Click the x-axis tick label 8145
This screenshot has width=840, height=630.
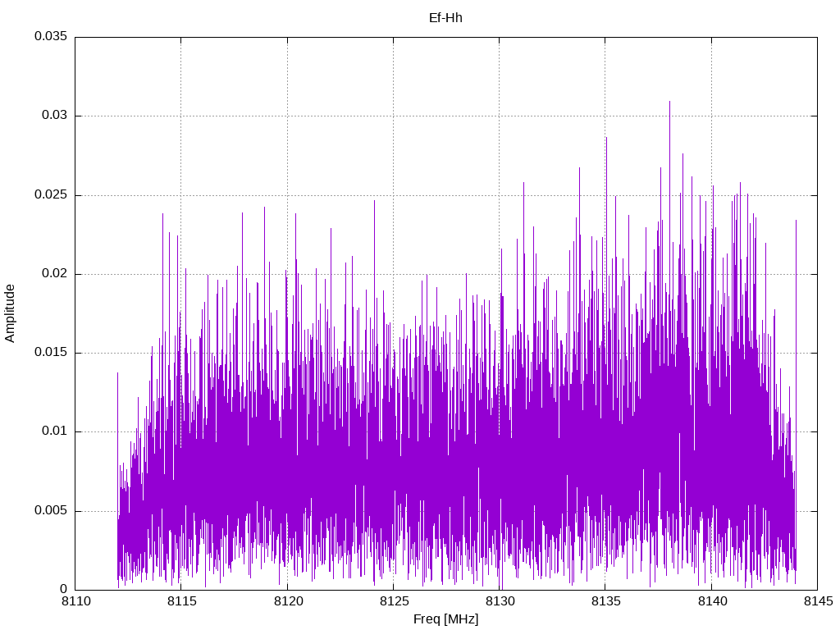818,601
